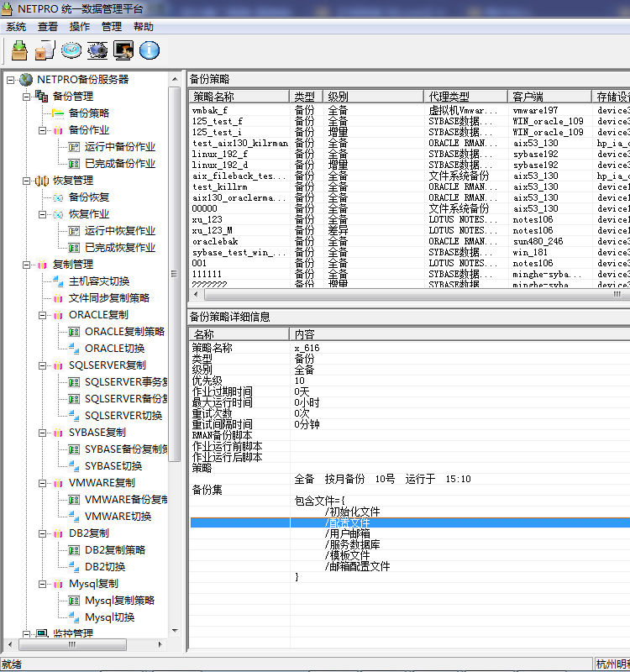Collapse the ORACLE复制 tree branch
This screenshot has height=672, width=630.
coord(43,315)
